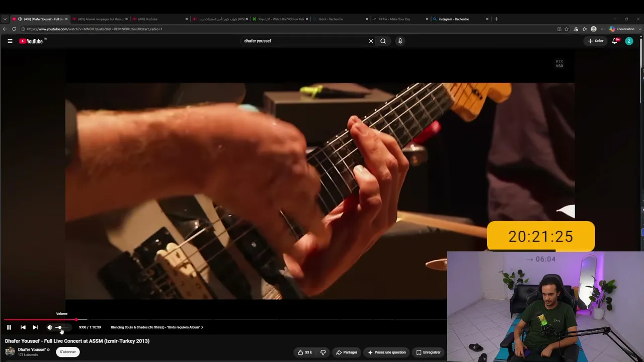The width and height of the screenshot is (644, 362).
Task: Open the Copilot Conversation button
Action: pyautogui.click(x=622, y=29)
